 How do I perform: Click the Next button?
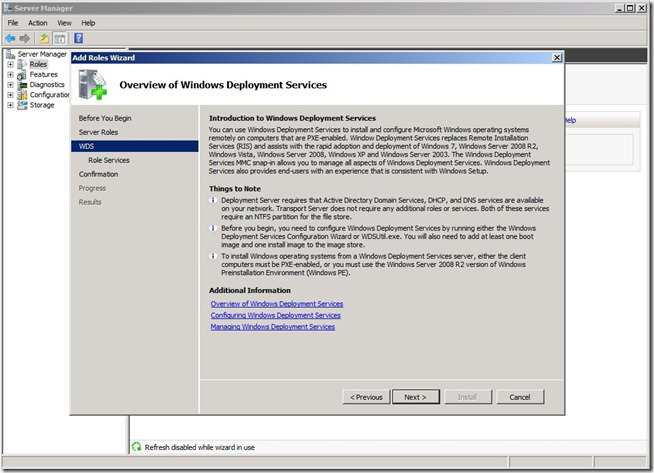pos(415,397)
